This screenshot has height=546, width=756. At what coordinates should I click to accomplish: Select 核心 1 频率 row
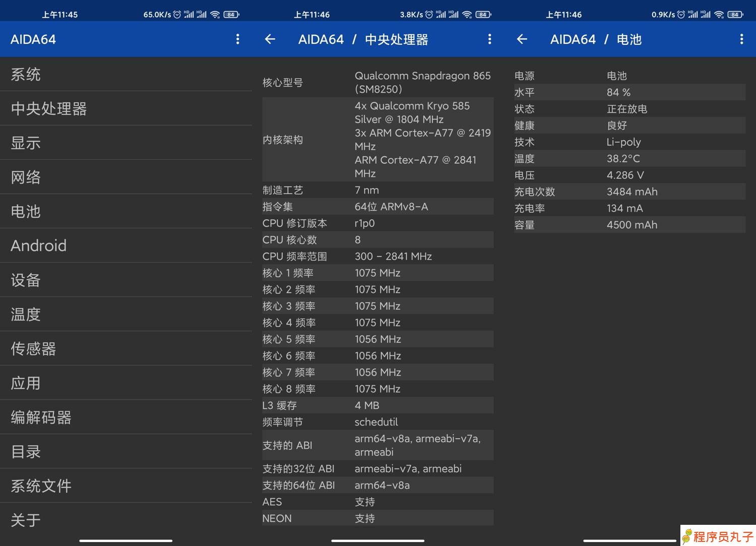377,273
